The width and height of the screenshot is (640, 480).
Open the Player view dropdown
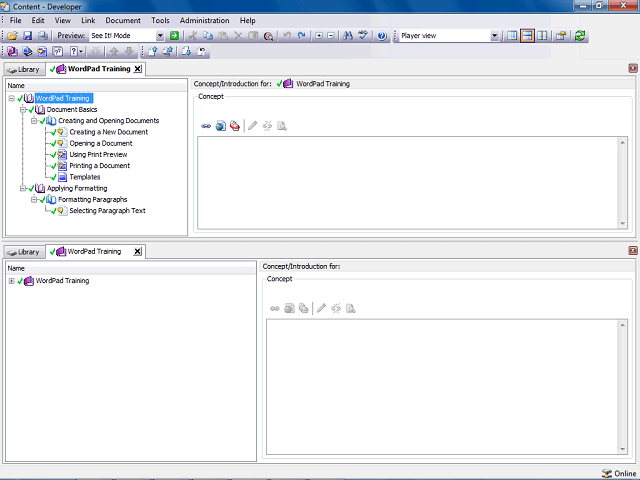(494, 36)
